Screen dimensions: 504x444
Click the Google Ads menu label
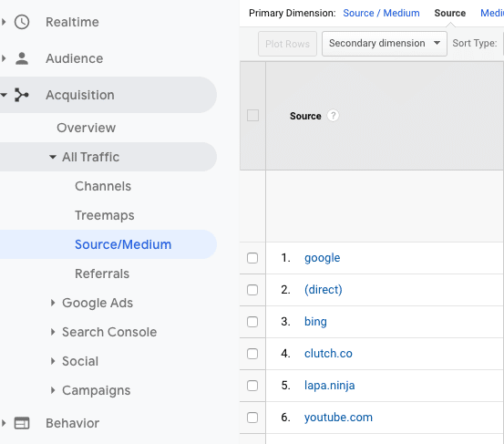[98, 303]
